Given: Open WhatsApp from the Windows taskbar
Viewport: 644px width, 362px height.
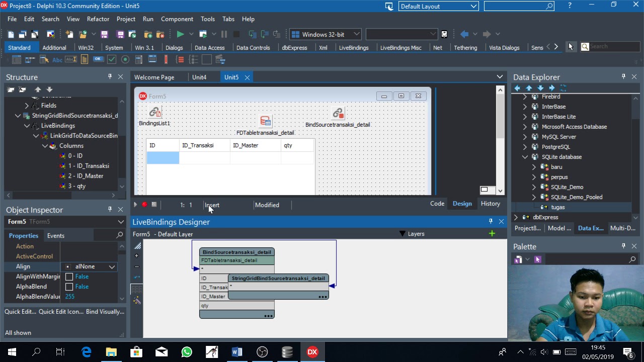Looking at the screenshot, I should point(187,352).
